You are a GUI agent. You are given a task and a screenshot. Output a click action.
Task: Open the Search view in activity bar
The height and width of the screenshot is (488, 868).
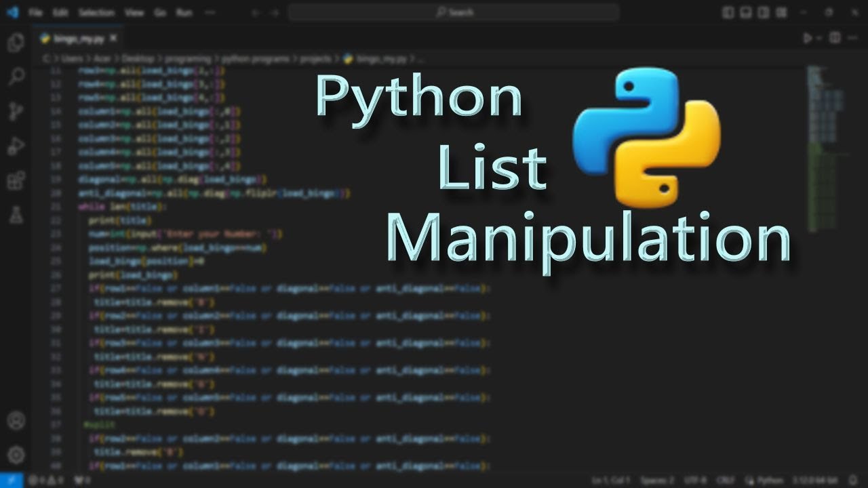(16, 77)
